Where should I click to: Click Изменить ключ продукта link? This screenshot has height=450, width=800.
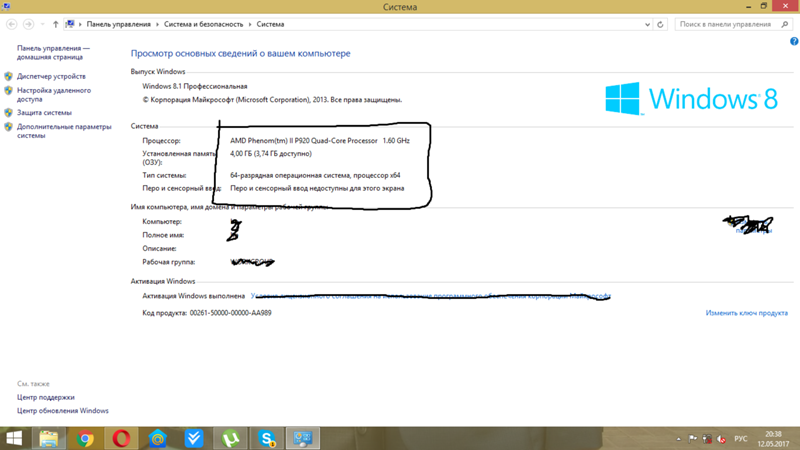(x=746, y=313)
